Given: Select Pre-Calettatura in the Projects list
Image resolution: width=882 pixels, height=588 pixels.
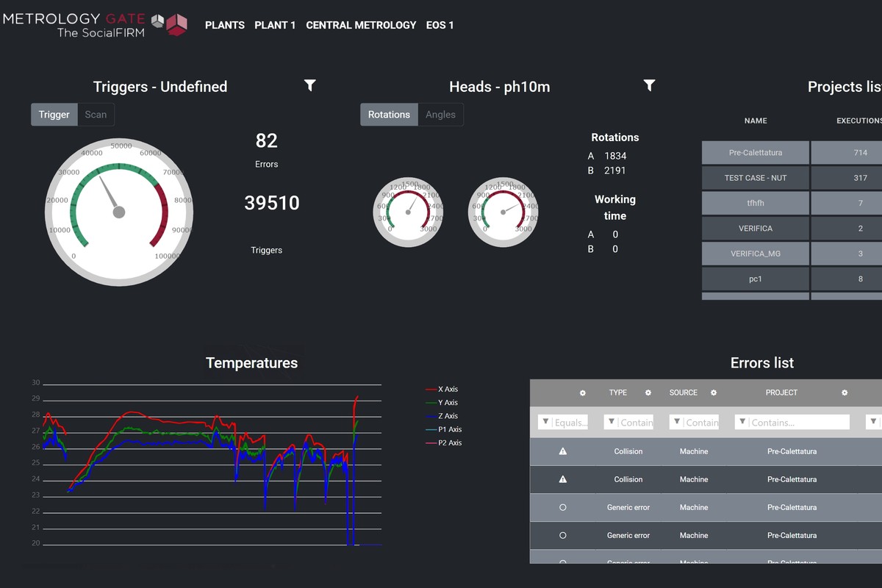Looking at the screenshot, I should (x=756, y=153).
